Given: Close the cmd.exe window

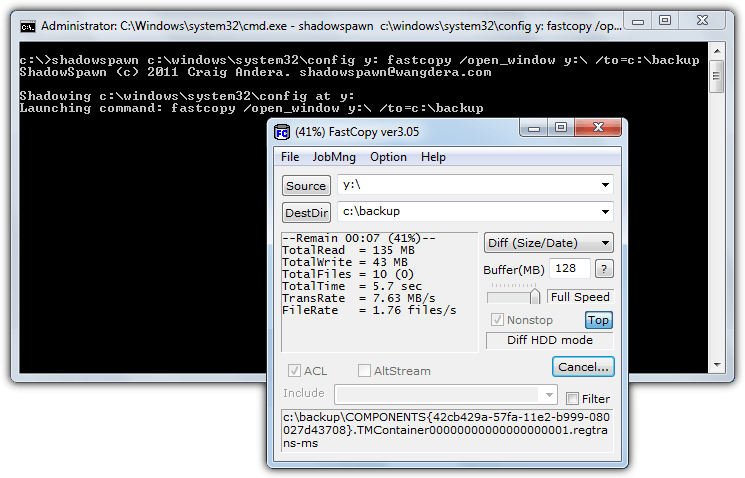Looking at the screenshot, I should [702, 20].
